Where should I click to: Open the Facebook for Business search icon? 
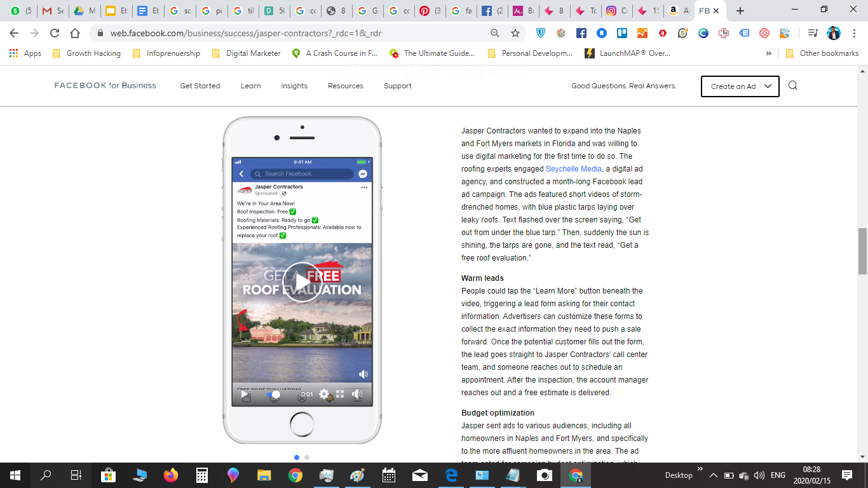click(x=792, y=86)
